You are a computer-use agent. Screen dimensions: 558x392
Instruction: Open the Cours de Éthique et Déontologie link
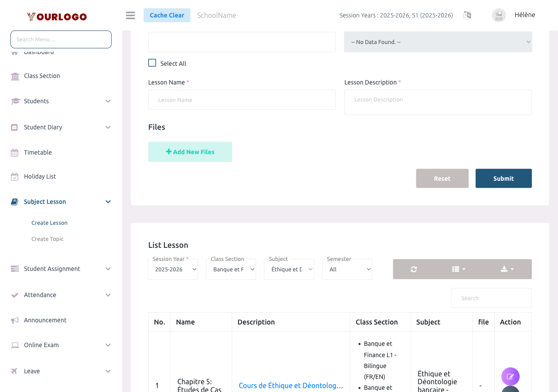[x=291, y=385]
